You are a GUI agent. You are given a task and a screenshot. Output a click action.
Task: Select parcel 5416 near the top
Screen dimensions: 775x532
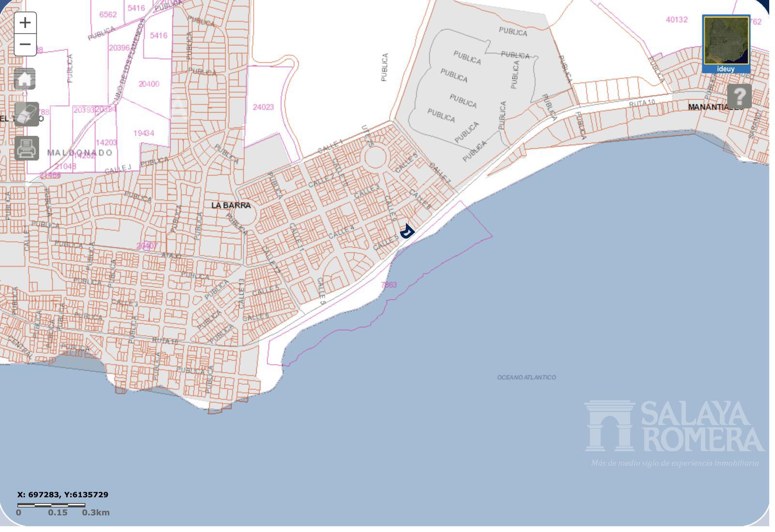137,8
